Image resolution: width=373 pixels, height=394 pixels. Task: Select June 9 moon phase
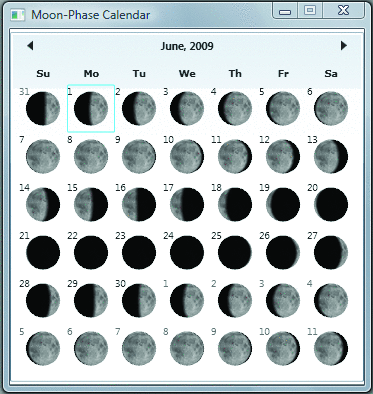(x=139, y=156)
